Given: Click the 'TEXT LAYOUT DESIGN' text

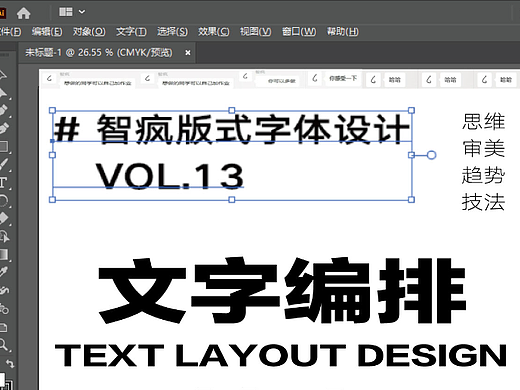Looking at the screenshot, I should 281,355.
